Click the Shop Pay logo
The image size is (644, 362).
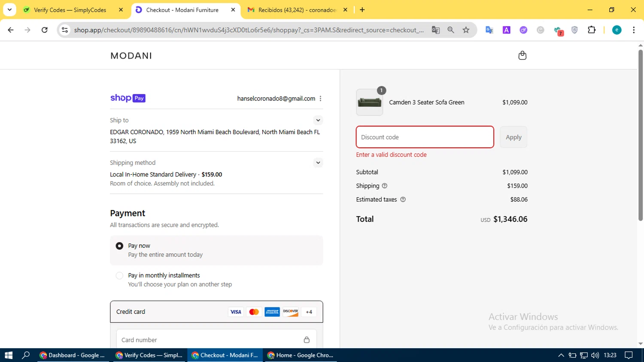point(128,98)
